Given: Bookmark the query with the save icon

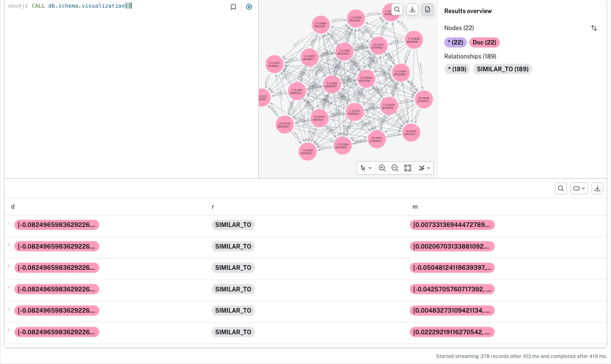Looking at the screenshot, I should click(233, 7).
